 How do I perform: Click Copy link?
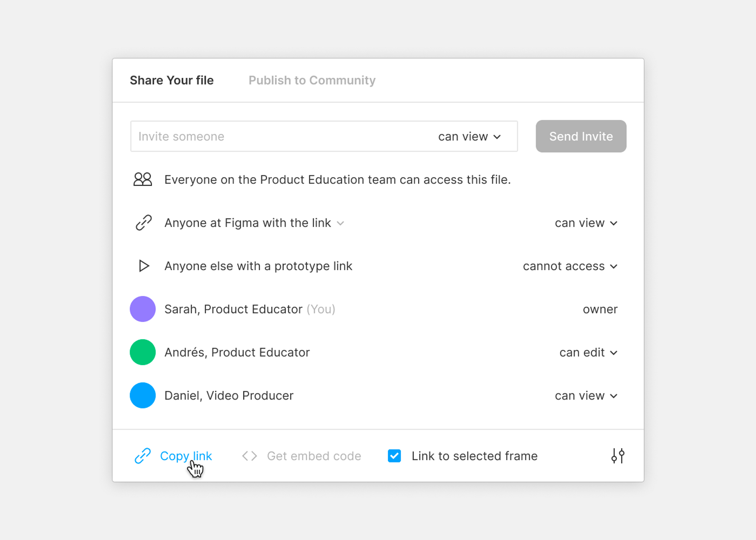(186, 456)
